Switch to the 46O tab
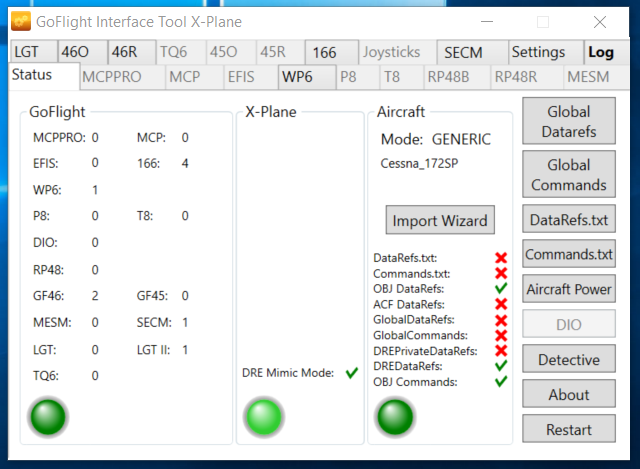This screenshot has width=640, height=469. [x=83, y=52]
